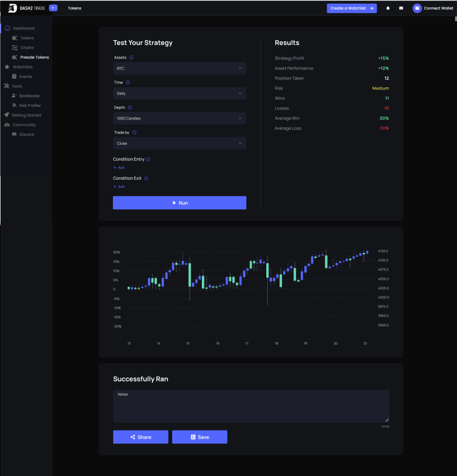
Task: Open Chains in the sidebar
Action: click(x=27, y=48)
